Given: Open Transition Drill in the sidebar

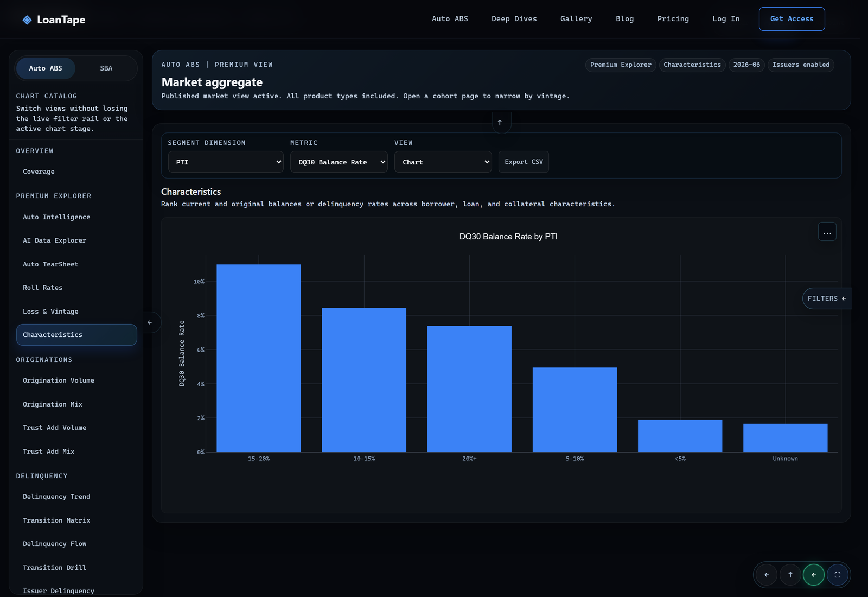Looking at the screenshot, I should point(76,568).
